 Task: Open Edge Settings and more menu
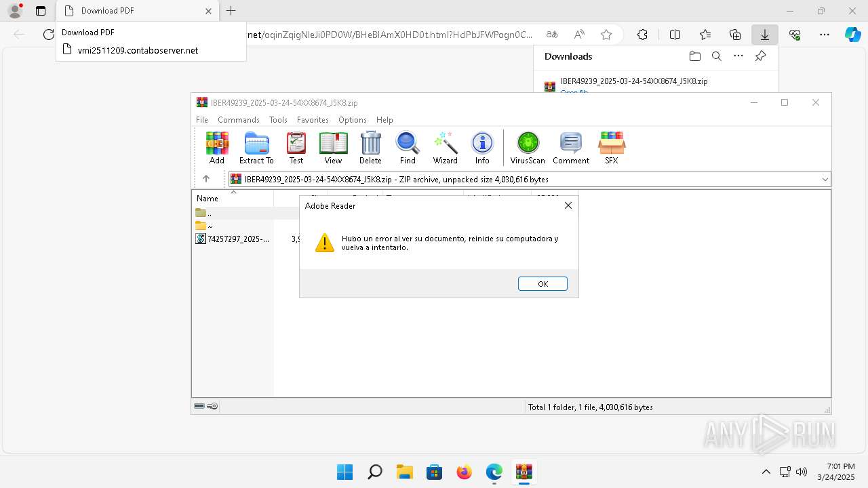pyautogui.click(x=825, y=35)
